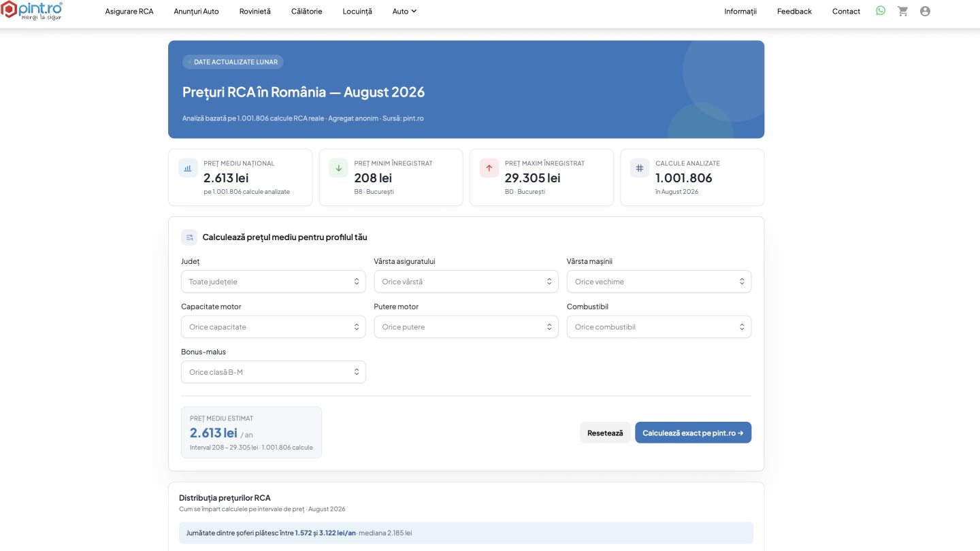Screen dimensions: 980x551
Task: Open the Feedback link
Action: point(794,12)
